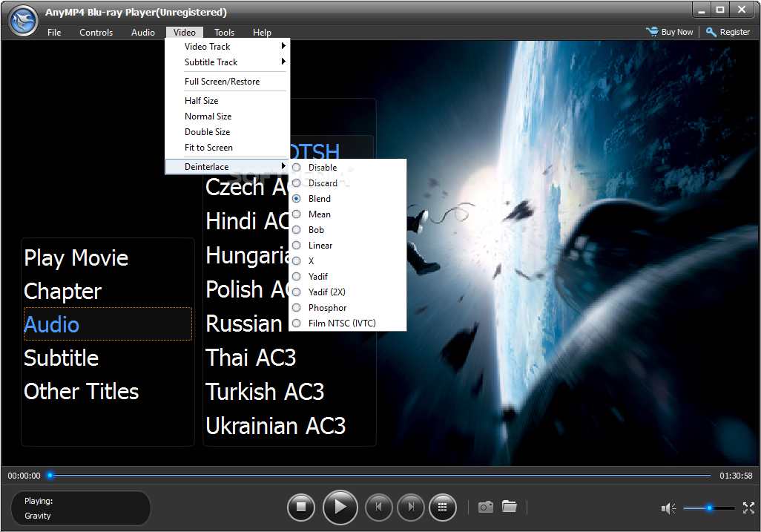Viewport: 761px width, 532px height.
Task: Click the AnyMP4 logo icon
Action: 23,21
